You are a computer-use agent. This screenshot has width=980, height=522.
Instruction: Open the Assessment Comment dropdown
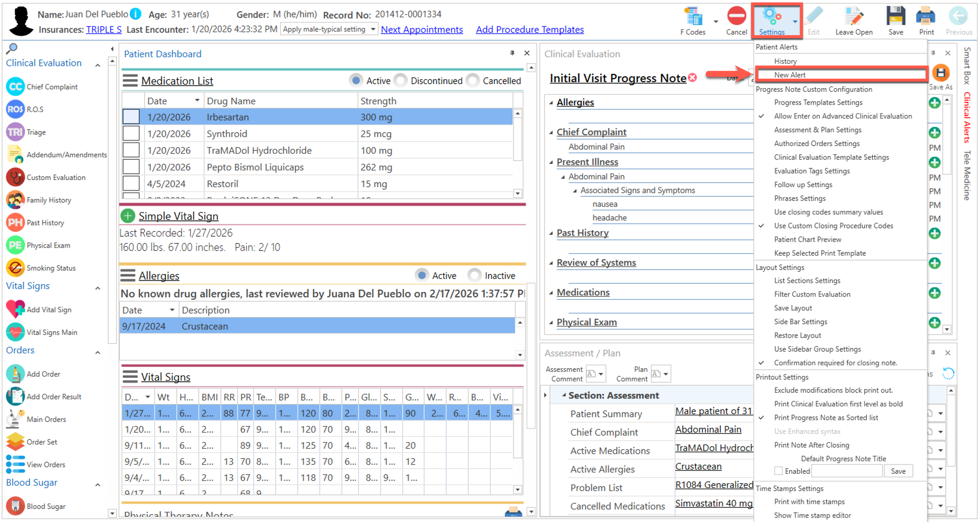click(x=601, y=374)
